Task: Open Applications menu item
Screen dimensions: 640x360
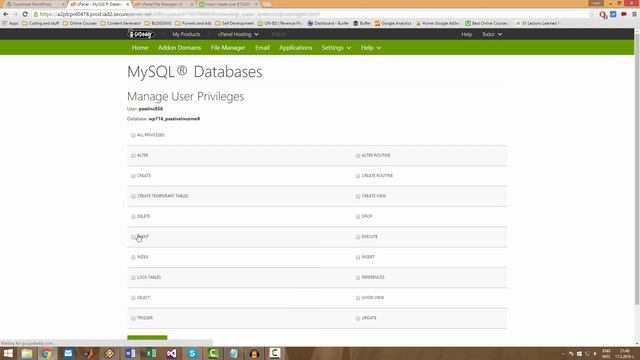Action: 296,48
